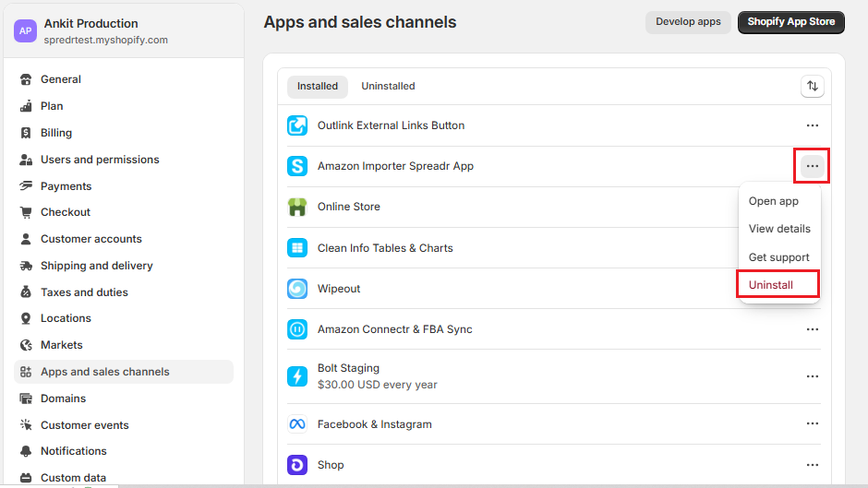
Task: Click the Markets globe icon
Action: click(26, 345)
